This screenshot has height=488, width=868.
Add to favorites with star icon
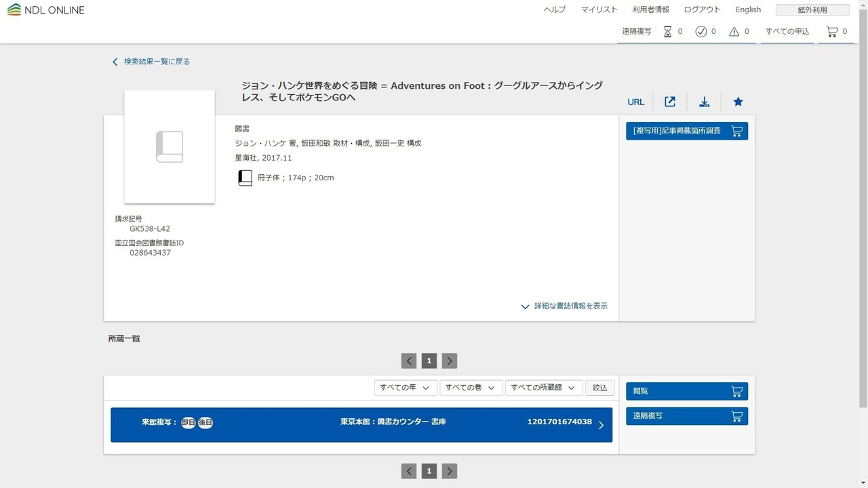[x=738, y=102]
